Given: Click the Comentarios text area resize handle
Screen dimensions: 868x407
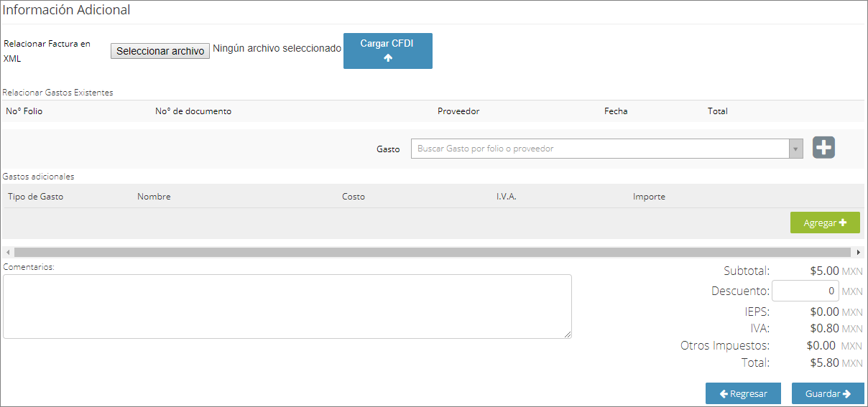Looking at the screenshot, I should [x=568, y=335].
